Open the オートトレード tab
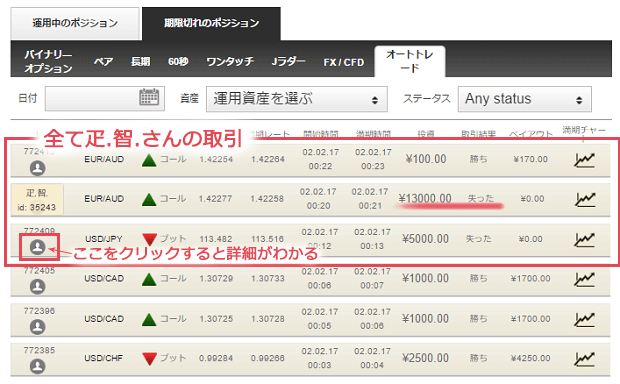Screen dimensions: 620x384 [x=410, y=61]
